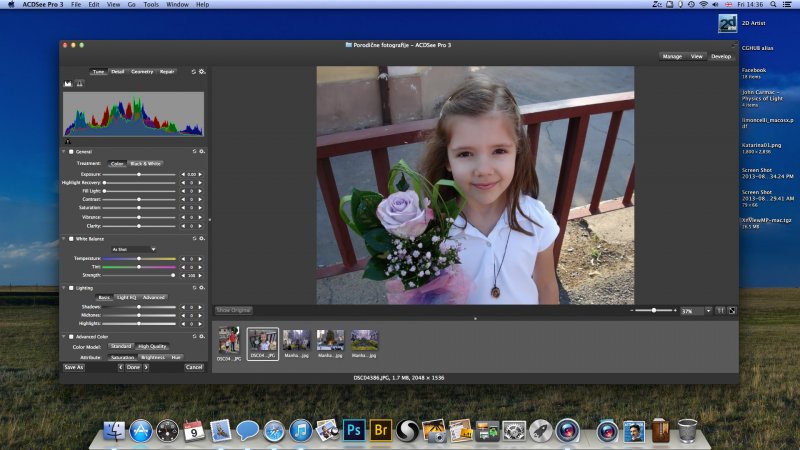Switch to the Detail tab
The width and height of the screenshot is (800, 450).
click(x=118, y=72)
